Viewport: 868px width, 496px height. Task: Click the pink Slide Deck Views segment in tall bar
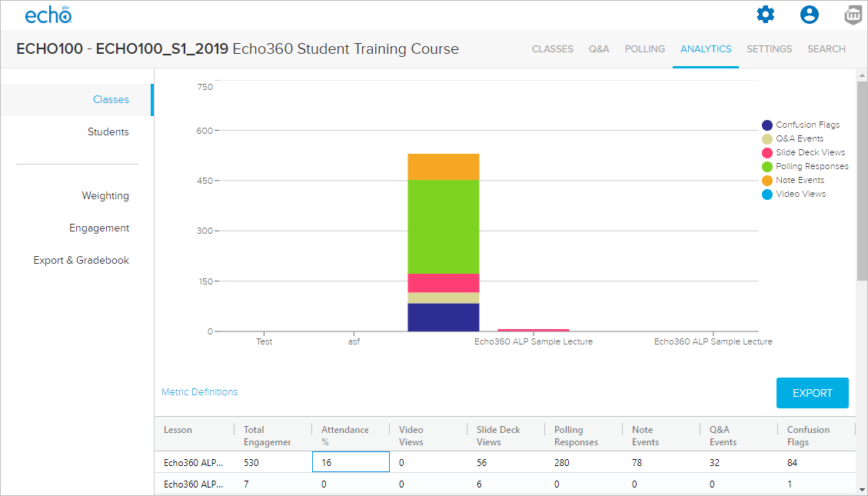(444, 283)
